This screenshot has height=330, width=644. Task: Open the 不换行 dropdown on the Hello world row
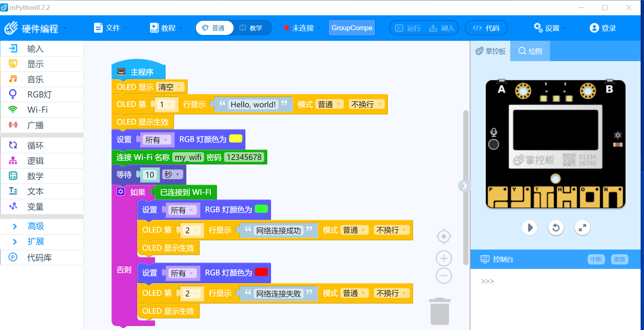[x=367, y=104]
